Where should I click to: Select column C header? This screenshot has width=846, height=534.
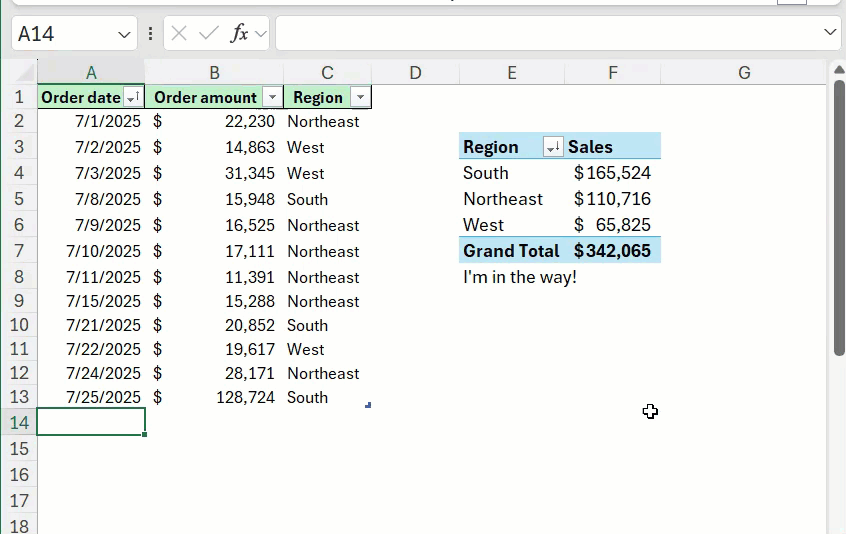click(x=328, y=72)
